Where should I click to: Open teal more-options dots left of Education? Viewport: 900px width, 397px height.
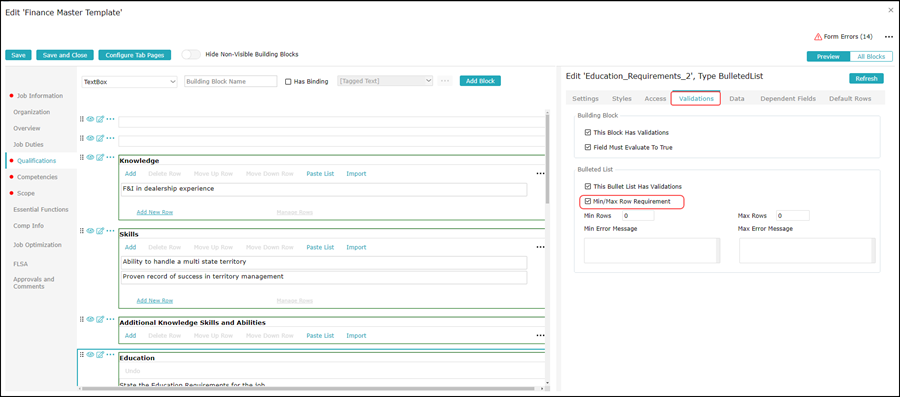pos(111,355)
